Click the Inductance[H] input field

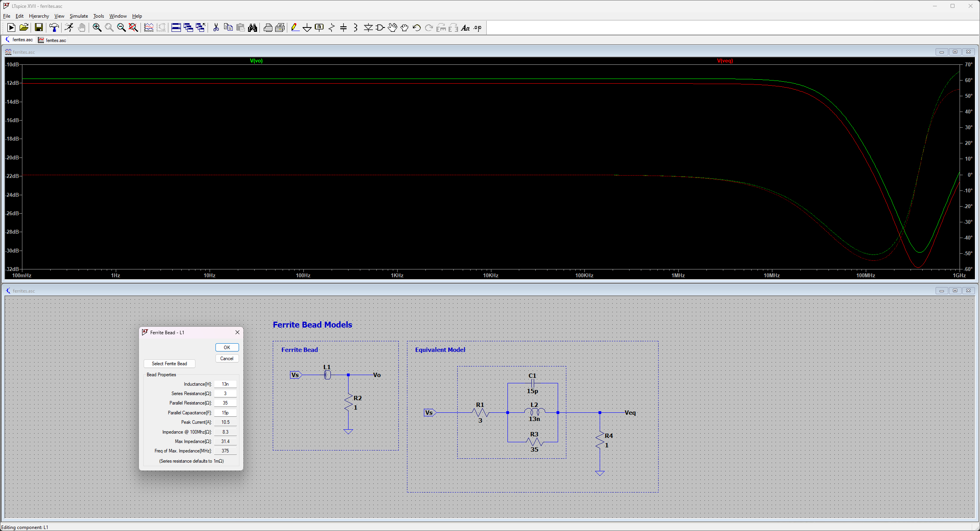point(225,384)
